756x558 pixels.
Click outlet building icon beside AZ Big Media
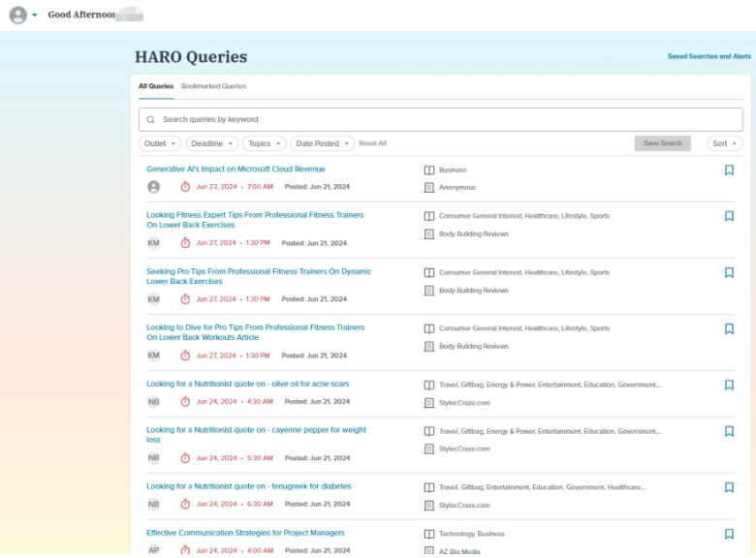click(429, 551)
